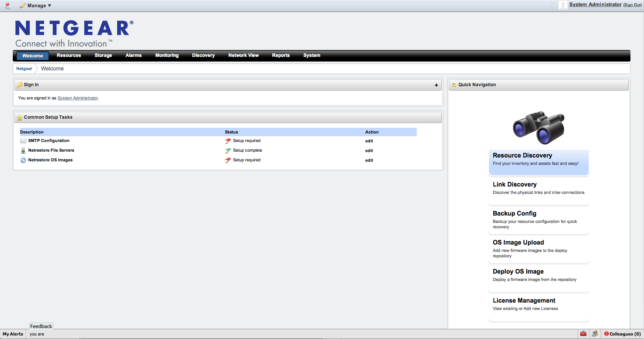Click the red toolbox icon in bottom bar
Viewport: 644px width, 339px height.
click(583, 334)
